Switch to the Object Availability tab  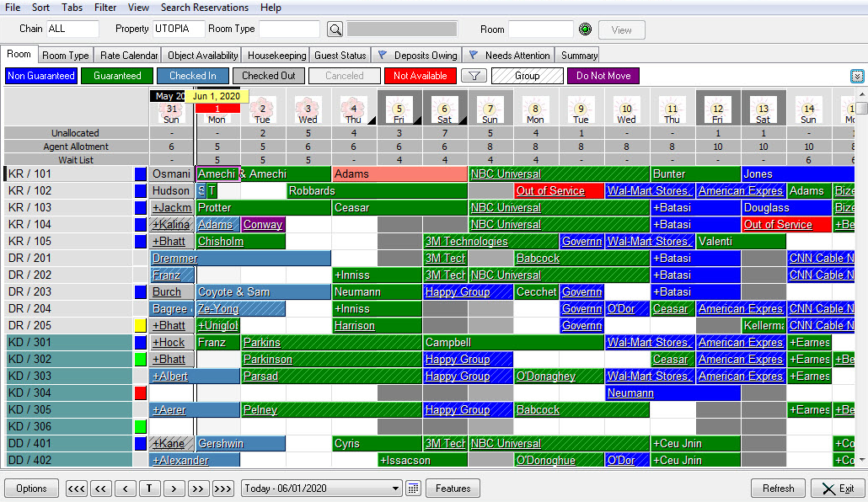tap(202, 56)
